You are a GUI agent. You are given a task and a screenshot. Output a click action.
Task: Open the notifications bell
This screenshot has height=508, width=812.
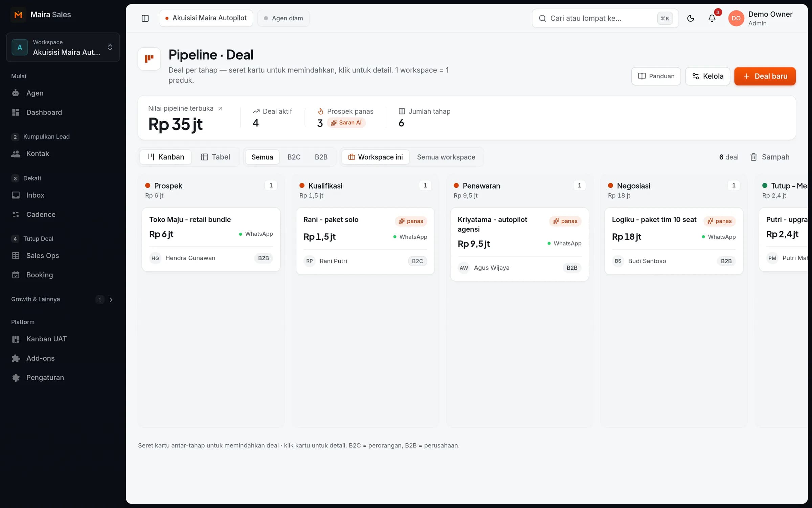[x=712, y=18]
